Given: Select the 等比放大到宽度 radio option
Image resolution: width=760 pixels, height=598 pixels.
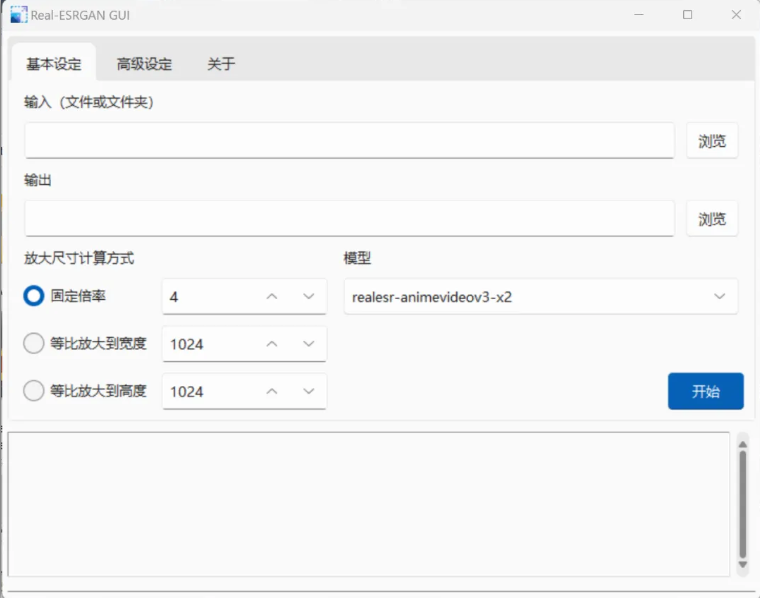Looking at the screenshot, I should tap(34, 344).
